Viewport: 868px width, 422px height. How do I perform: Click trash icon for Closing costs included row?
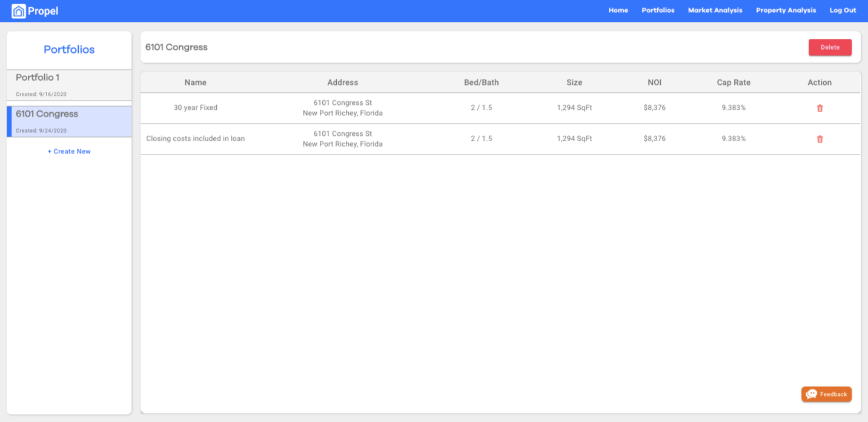[820, 139]
